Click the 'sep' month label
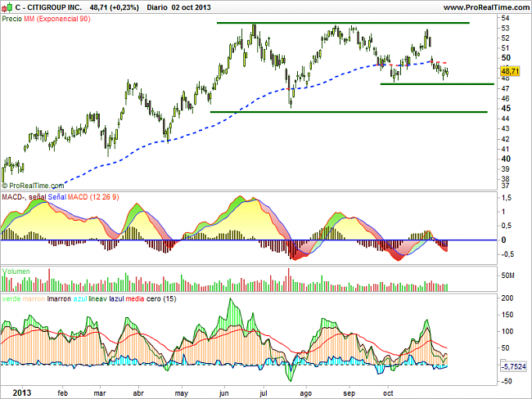This screenshot has width=532, height=399. tap(349, 393)
